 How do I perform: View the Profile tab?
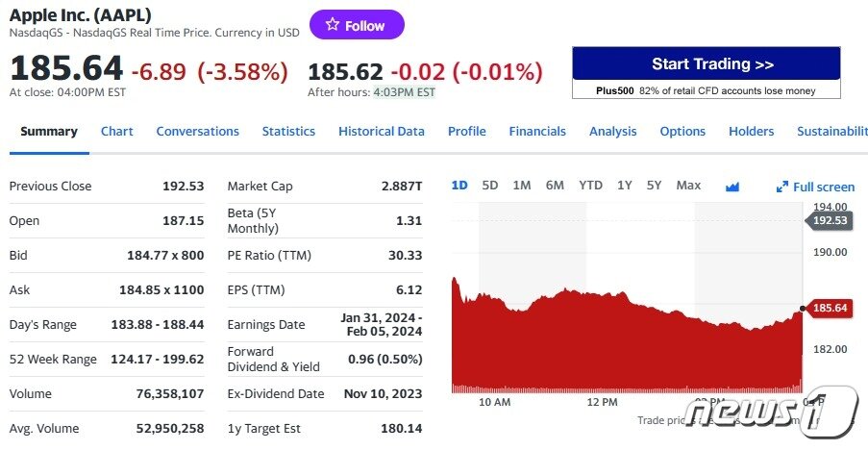point(466,132)
